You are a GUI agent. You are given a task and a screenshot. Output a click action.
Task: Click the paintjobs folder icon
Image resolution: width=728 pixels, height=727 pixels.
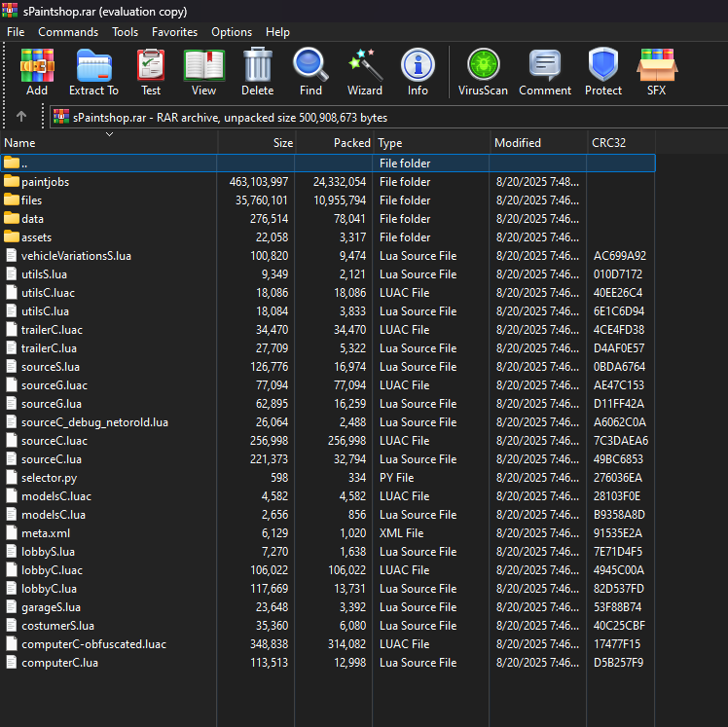tap(11, 181)
